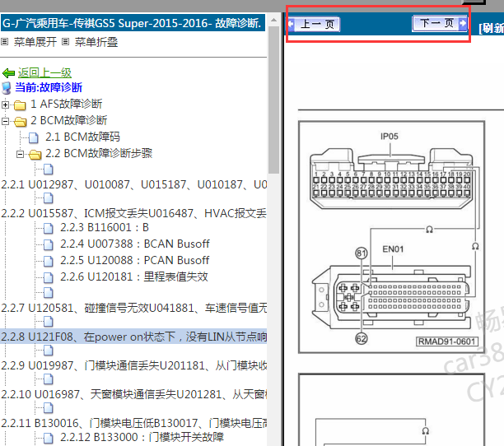Expand the 1 AFS故障诊断 node
504x446 pixels.
coord(5,105)
